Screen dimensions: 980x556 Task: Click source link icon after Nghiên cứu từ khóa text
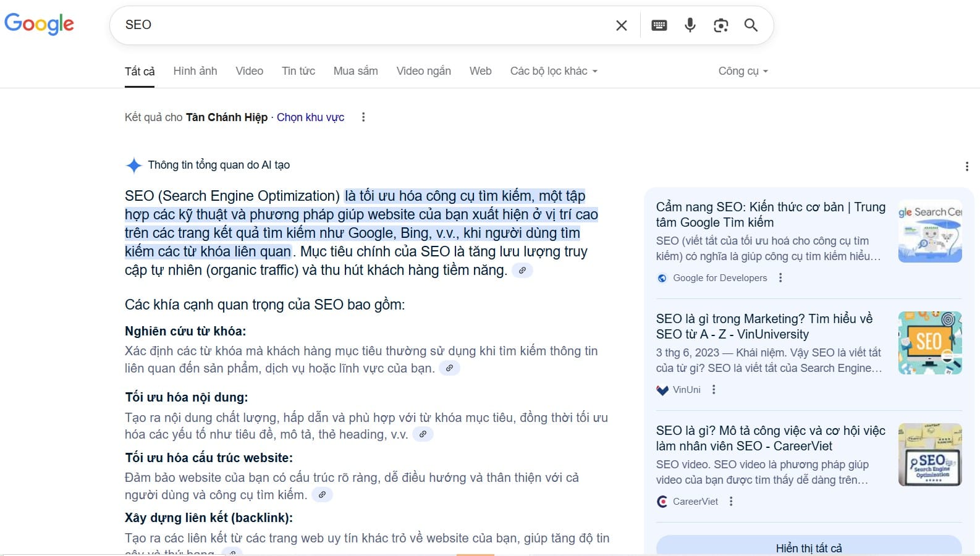pyautogui.click(x=449, y=368)
